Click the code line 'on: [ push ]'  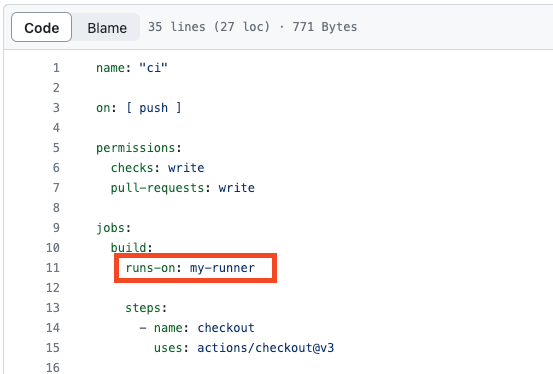tap(139, 108)
